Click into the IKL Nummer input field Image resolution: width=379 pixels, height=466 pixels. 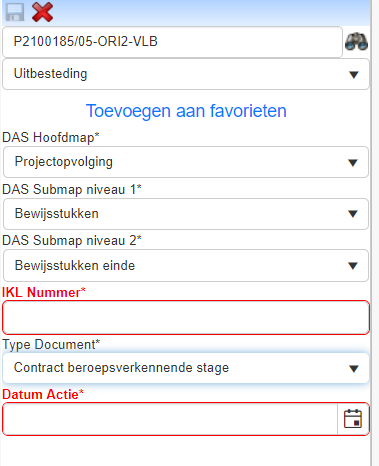[x=186, y=317]
